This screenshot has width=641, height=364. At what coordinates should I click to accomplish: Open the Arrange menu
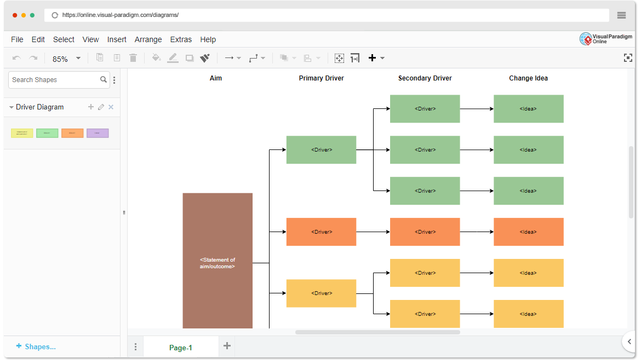[148, 39]
